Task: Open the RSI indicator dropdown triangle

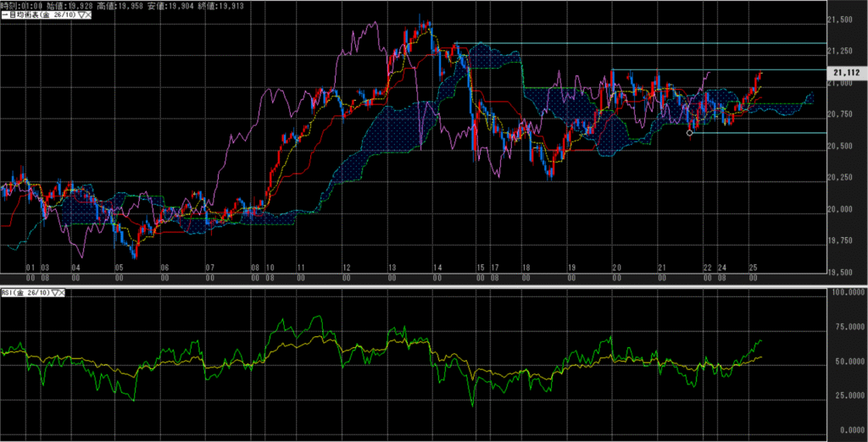Action: [x=55, y=292]
